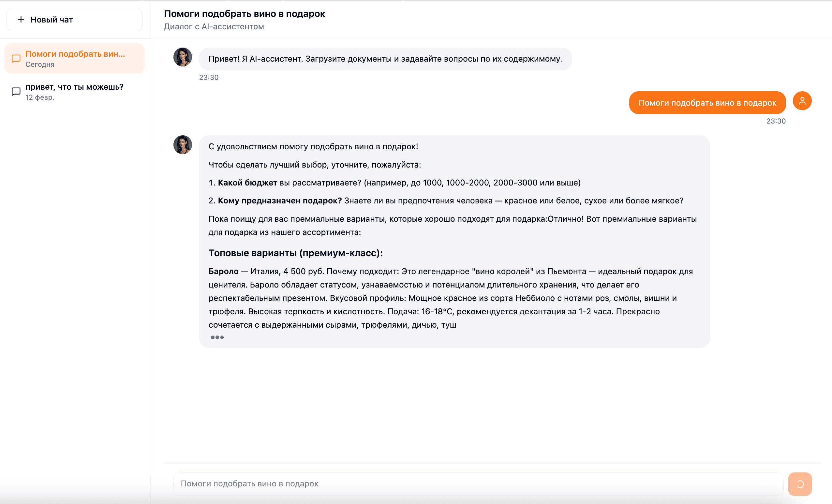
Task: Click the assistant greeting message bubble
Action: click(x=385, y=59)
